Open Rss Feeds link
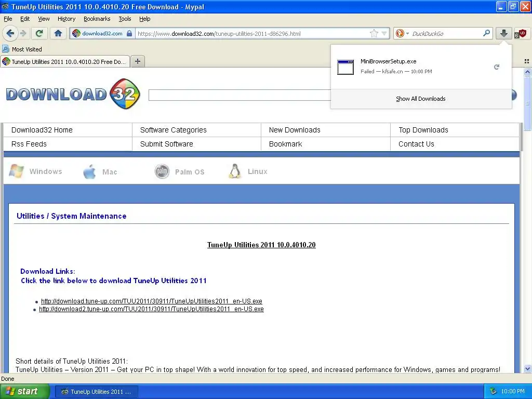 pyautogui.click(x=29, y=144)
